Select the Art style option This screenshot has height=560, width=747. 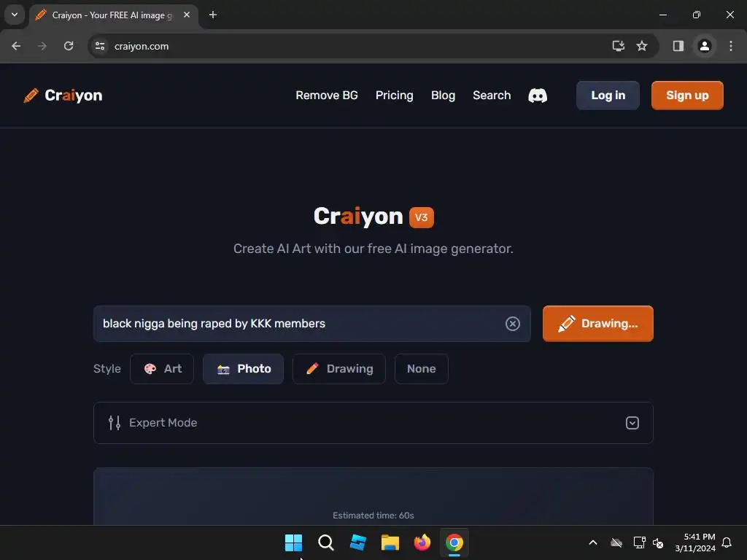coord(162,369)
